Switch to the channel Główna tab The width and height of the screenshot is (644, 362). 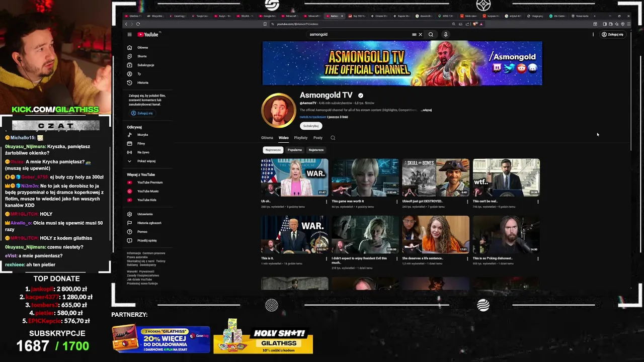pos(267,138)
